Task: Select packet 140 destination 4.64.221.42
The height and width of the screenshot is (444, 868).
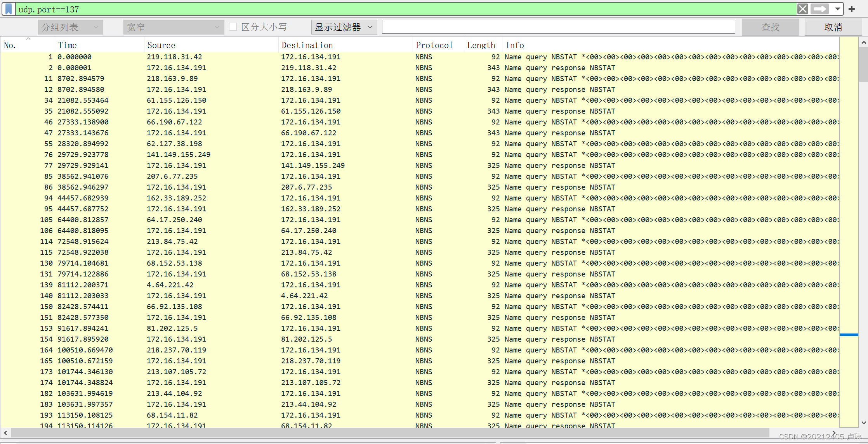Action: (x=420, y=296)
